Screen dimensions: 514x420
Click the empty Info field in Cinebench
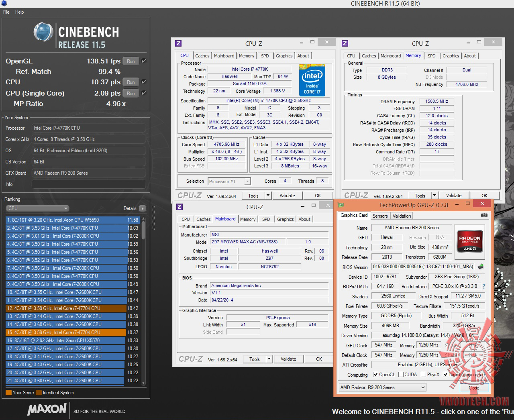pyautogui.click(x=88, y=184)
